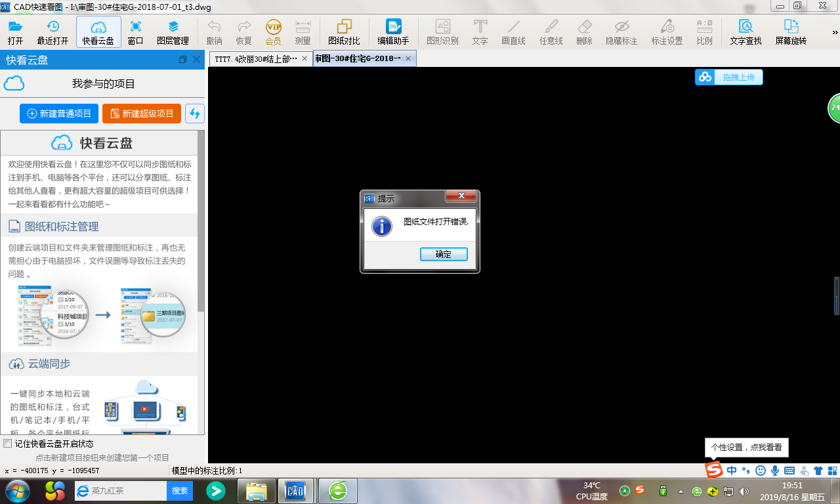Toggle the 中 Chinese/English input mode
Viewport: 840px width, 504px height.
732,470
